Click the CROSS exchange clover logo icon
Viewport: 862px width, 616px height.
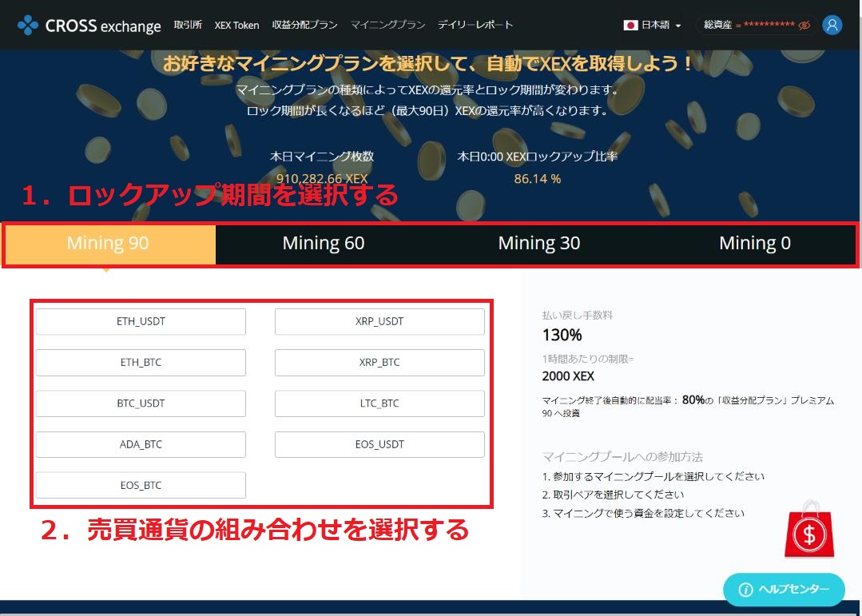click(27, 26)
